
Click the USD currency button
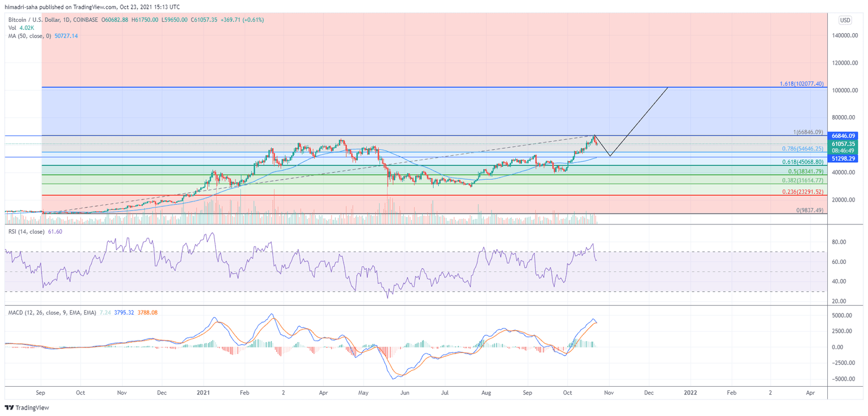tap(845, 20)
